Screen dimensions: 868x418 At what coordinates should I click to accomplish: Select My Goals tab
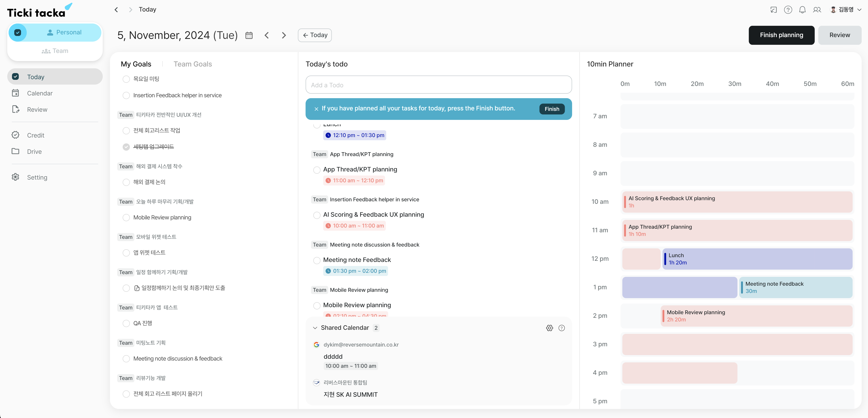(x=136, y=64)
